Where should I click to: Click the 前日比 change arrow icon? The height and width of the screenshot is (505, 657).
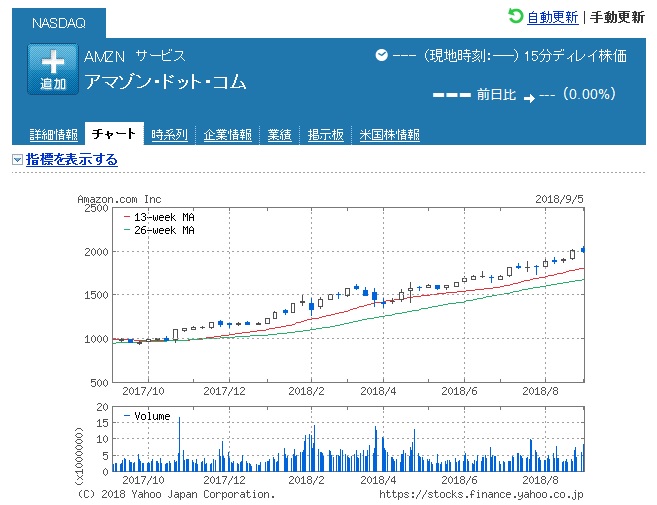[529, 98]
